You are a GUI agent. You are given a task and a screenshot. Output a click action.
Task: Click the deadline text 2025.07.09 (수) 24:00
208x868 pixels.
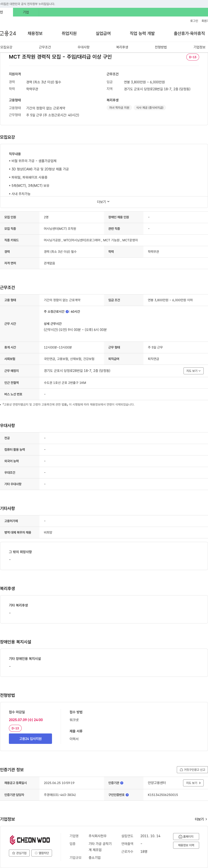(x=26, y=720)
